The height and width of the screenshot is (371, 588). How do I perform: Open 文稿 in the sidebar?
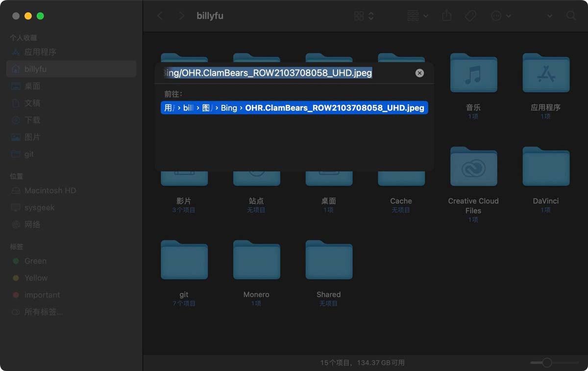[71, 103]
